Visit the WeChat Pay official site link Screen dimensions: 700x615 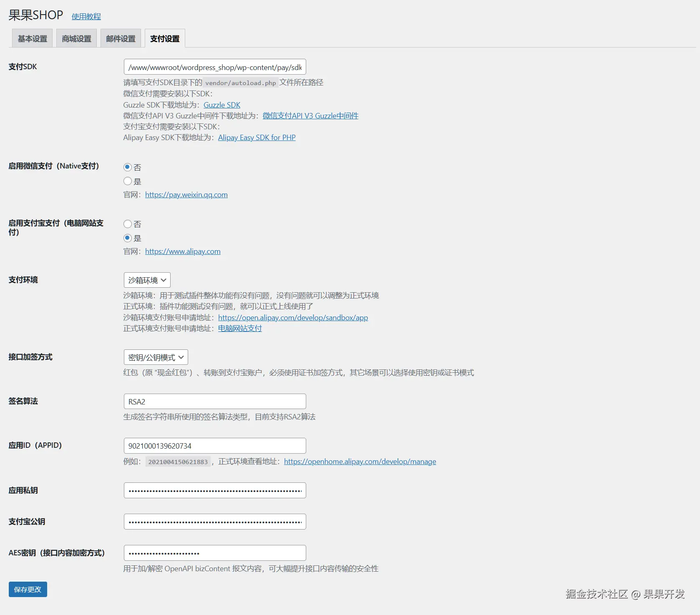click(186, 194)
